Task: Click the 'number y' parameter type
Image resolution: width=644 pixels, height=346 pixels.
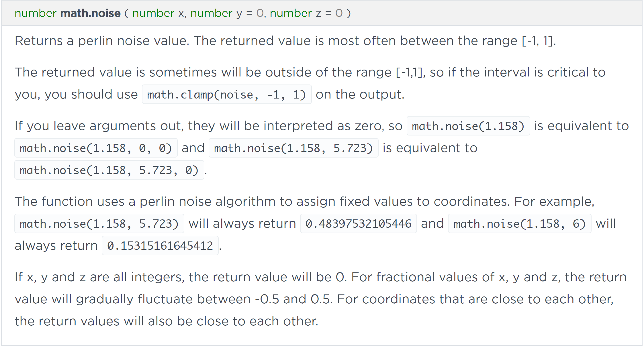Action: point(211,13)
